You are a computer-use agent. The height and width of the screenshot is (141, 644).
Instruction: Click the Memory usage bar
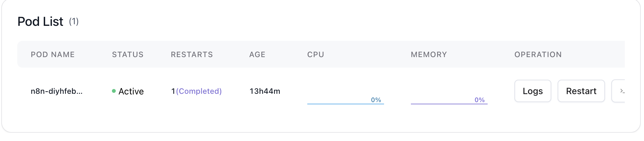coord(449,104)
